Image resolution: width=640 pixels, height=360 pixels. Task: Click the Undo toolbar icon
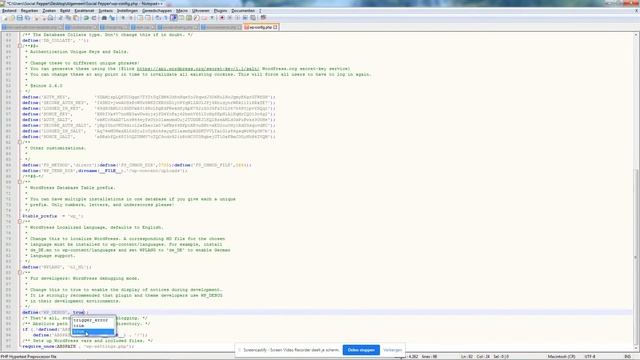coord(86,18)
